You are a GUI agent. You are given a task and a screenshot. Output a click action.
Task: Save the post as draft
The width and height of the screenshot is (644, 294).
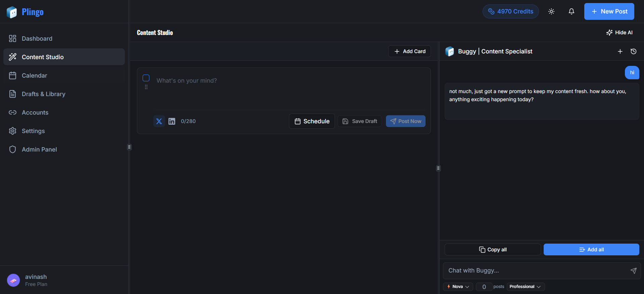(359, 121)
